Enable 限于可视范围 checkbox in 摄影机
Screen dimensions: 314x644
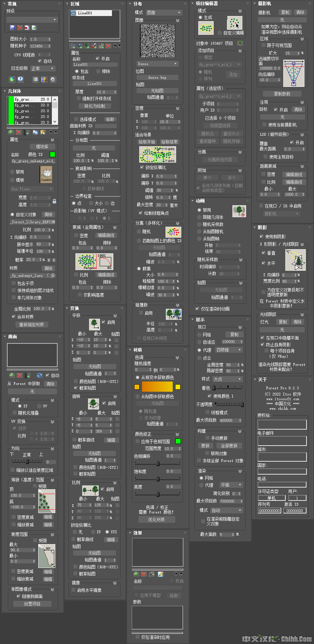[x=263, y=45]
